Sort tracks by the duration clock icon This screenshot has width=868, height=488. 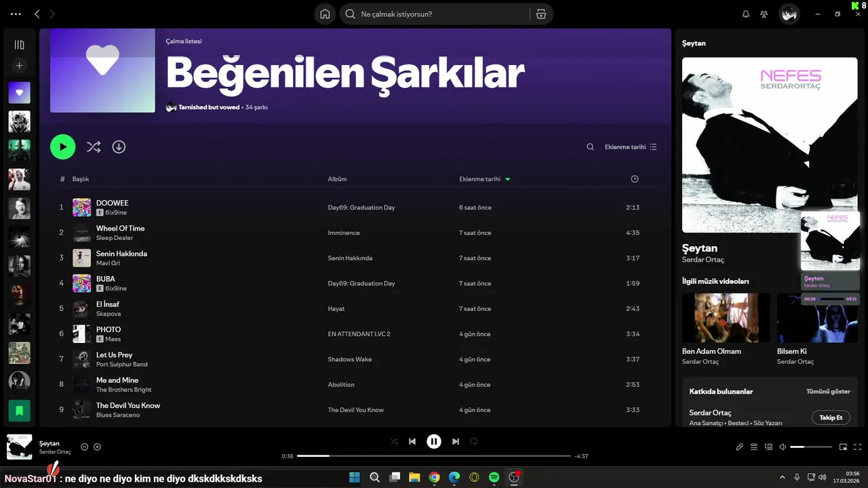click(634, 179)
